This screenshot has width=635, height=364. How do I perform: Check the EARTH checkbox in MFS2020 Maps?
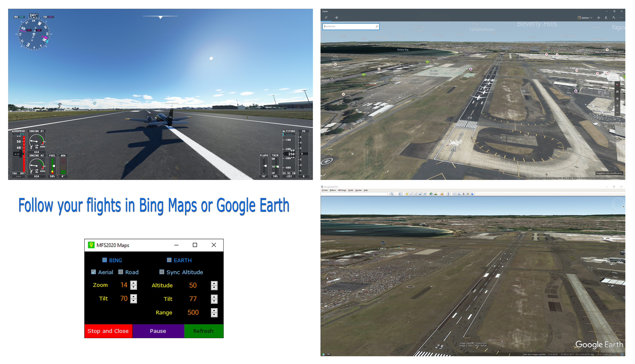tap(169, 260)
